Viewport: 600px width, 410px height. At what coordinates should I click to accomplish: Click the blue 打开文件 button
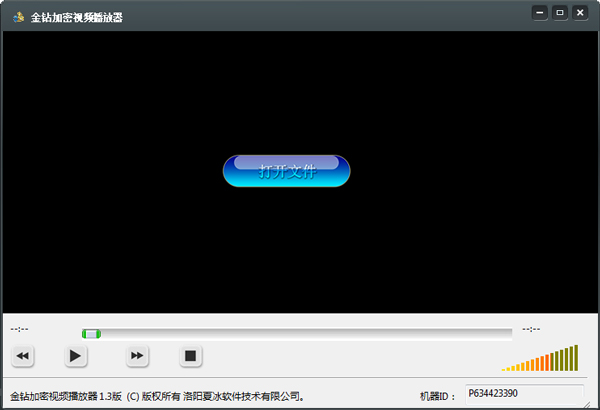tap(287, 171)
